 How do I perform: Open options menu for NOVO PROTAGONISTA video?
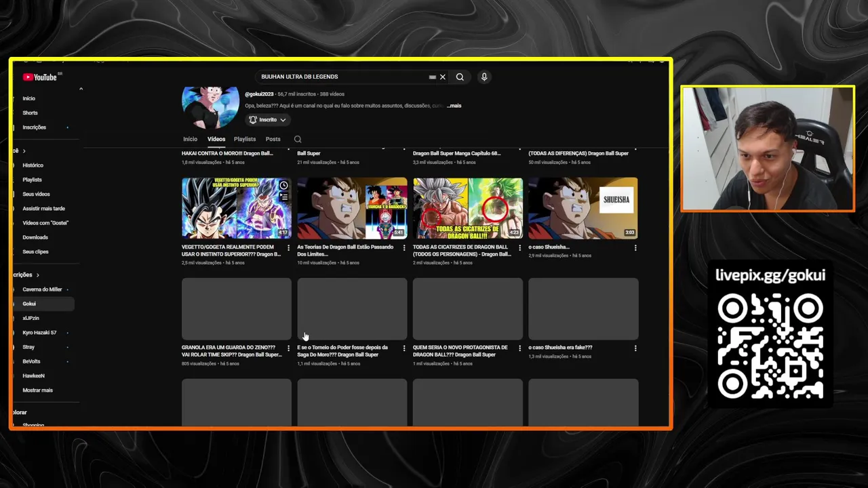pos(520,348)
